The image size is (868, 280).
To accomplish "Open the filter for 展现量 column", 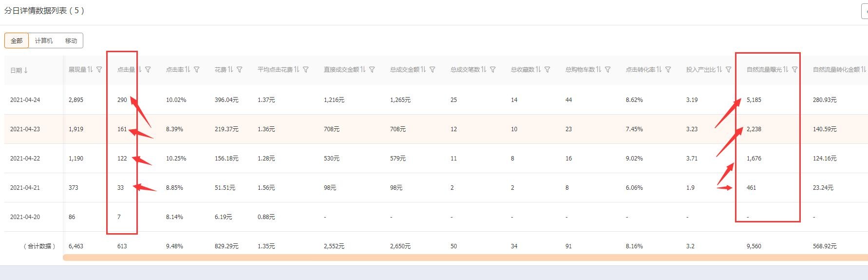I will tap(99, 70).
